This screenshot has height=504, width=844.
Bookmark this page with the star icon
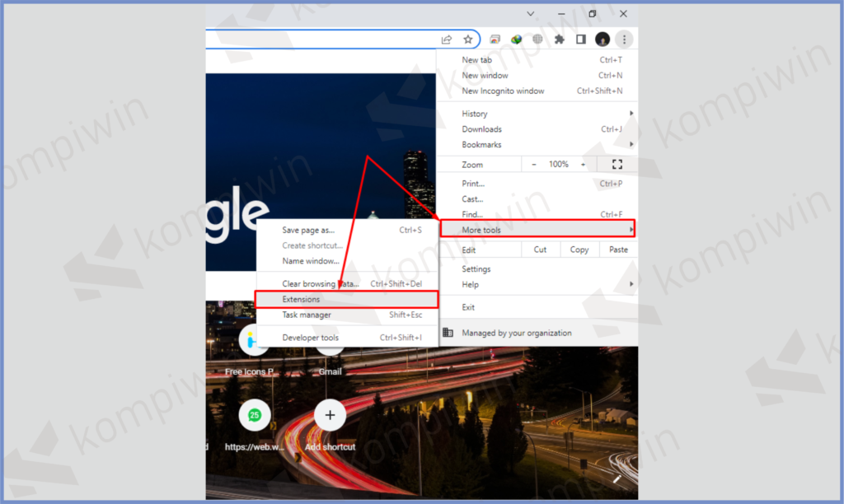click(468, 39)
